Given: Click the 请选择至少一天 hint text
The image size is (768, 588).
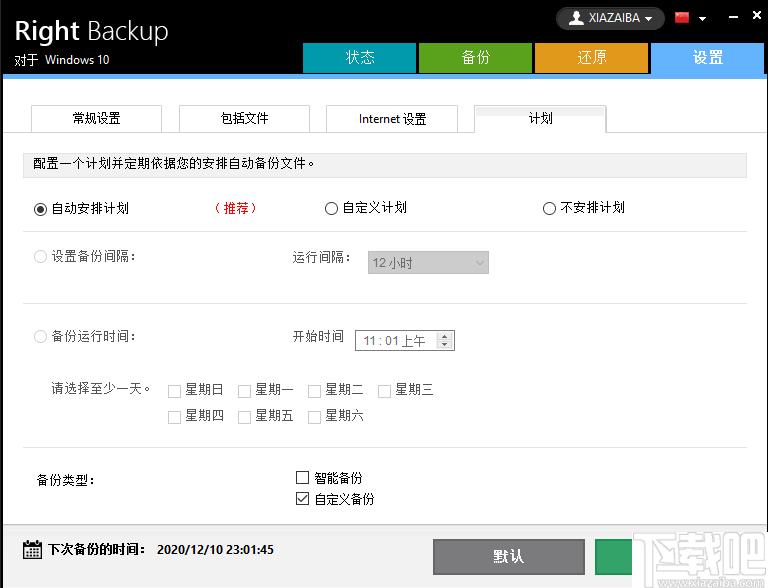Looking at the screenshot, I should coord(100,389).
